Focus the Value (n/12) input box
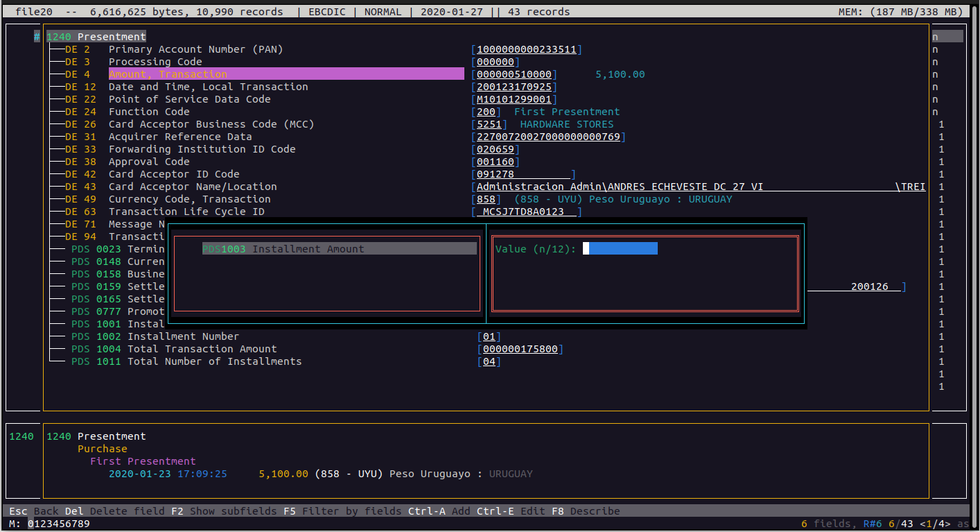Screen dimensions: 980x532 click(620, 249)
